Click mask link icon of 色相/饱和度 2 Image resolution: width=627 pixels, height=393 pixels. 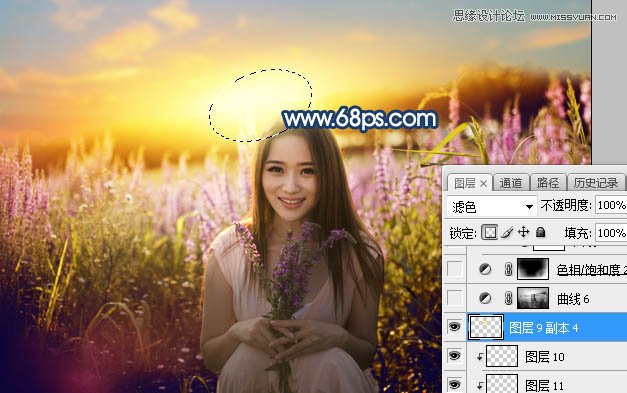pos(508,269)
